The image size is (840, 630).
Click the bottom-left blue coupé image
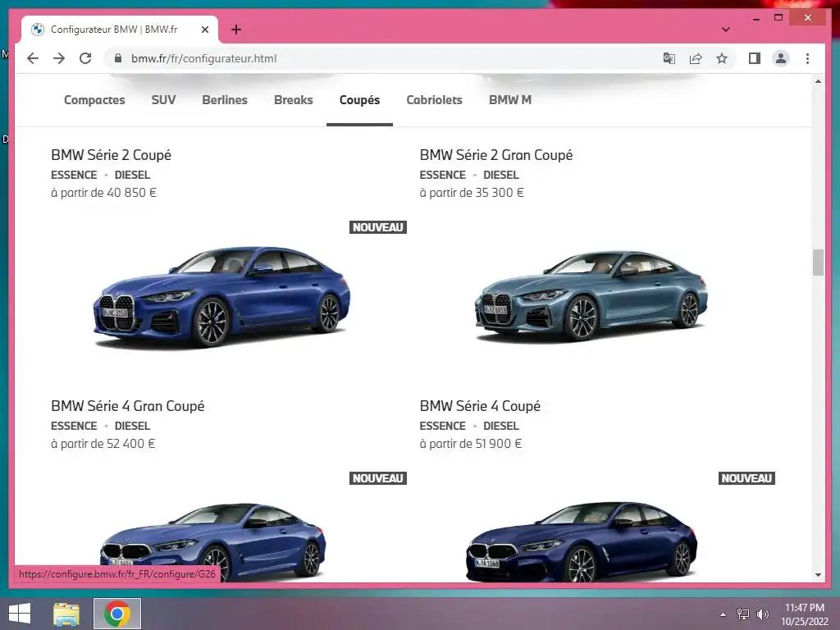coord(212,541)
